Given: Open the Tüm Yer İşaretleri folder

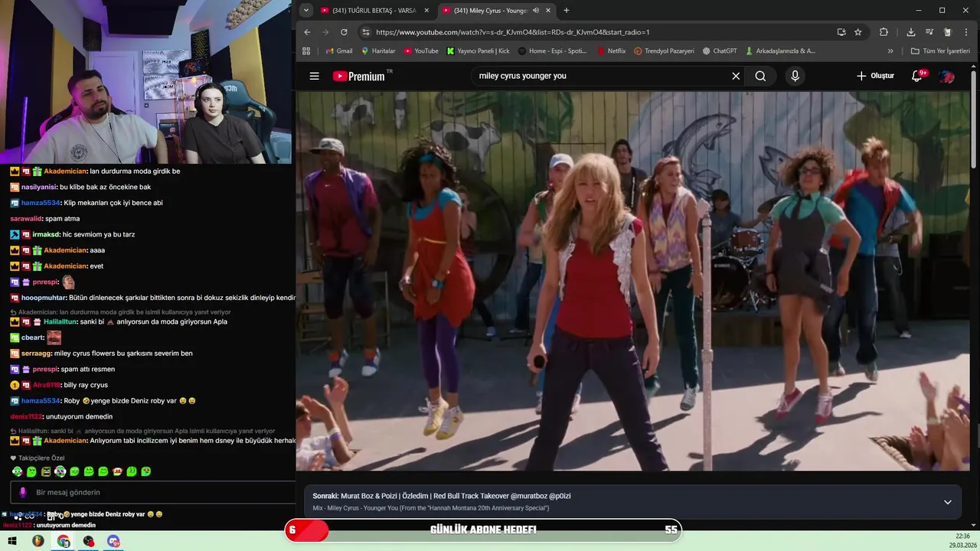Looking at the screenshot, I should point(940,51).
